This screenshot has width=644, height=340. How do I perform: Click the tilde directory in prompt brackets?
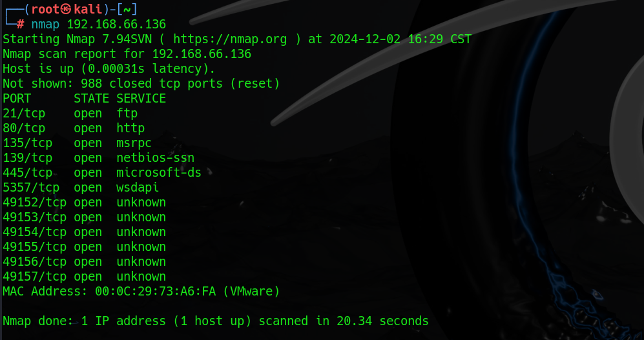(127, 9)
